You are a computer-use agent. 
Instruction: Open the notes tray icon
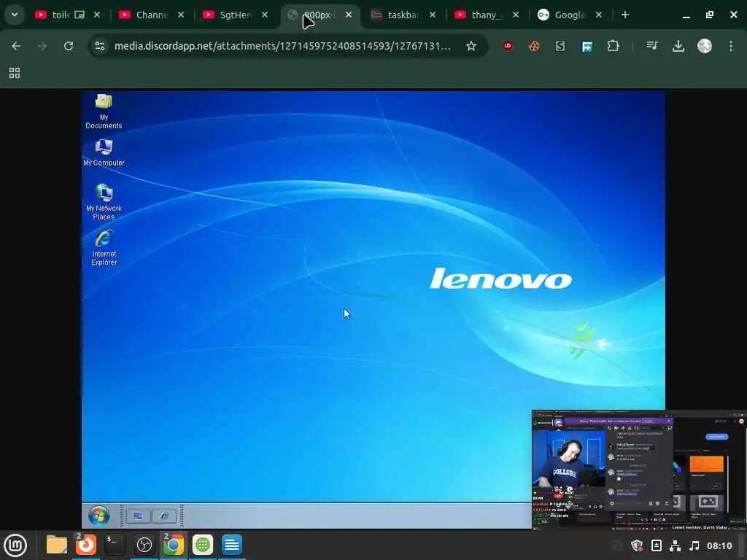[656, 545]
